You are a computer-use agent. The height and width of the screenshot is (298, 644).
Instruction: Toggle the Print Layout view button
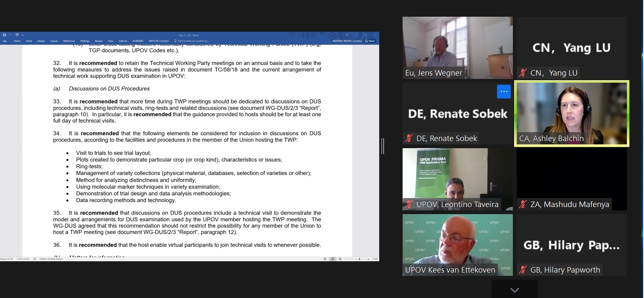coord(332,259)
